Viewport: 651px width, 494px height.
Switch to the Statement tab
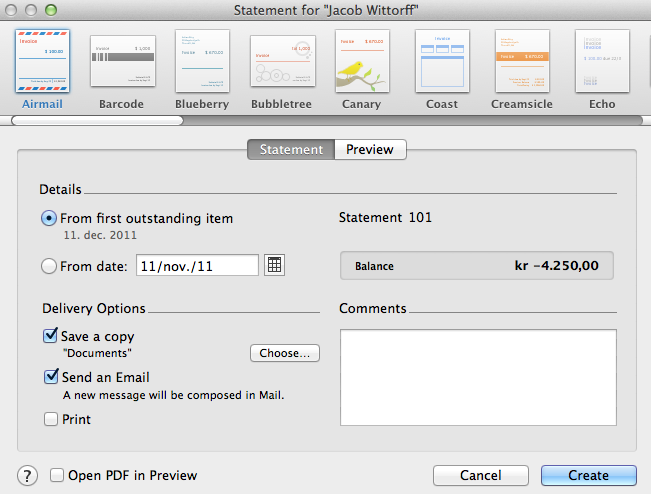[x=291, y=150]
